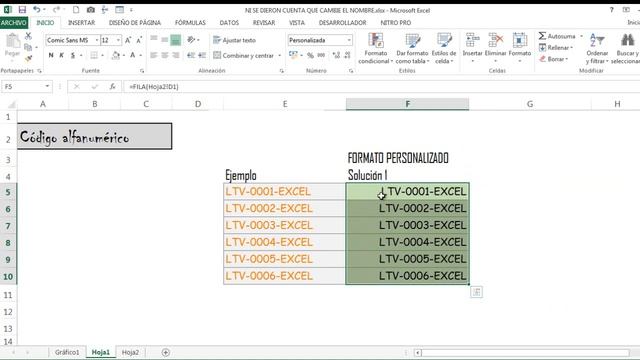Align text to middle vertically
The height and width of the screenshot is (360, 640).
click(x=164, y=40)
